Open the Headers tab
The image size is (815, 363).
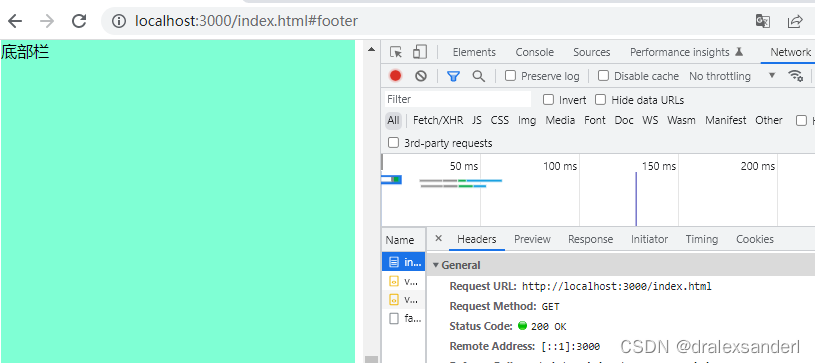click(477, 239)
